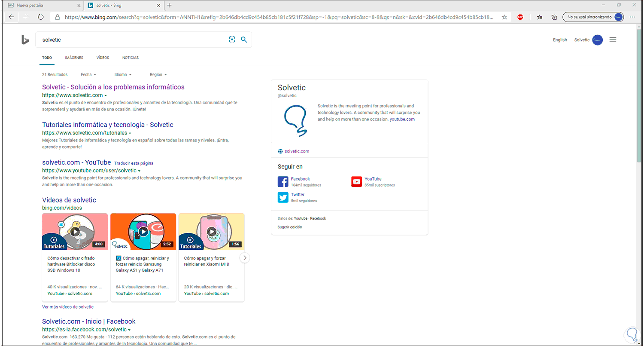Click the browser address bar URL
The image size is (644, 346).
(x=279, y=17)
